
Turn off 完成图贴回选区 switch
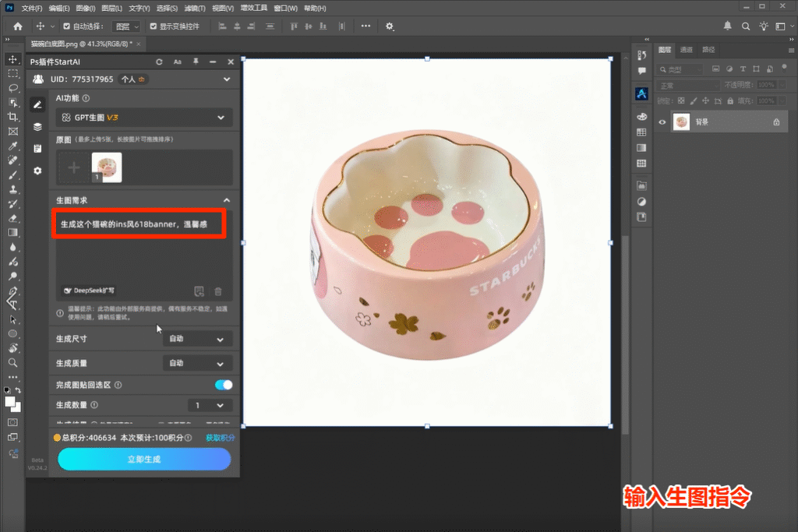pos(224,385)
